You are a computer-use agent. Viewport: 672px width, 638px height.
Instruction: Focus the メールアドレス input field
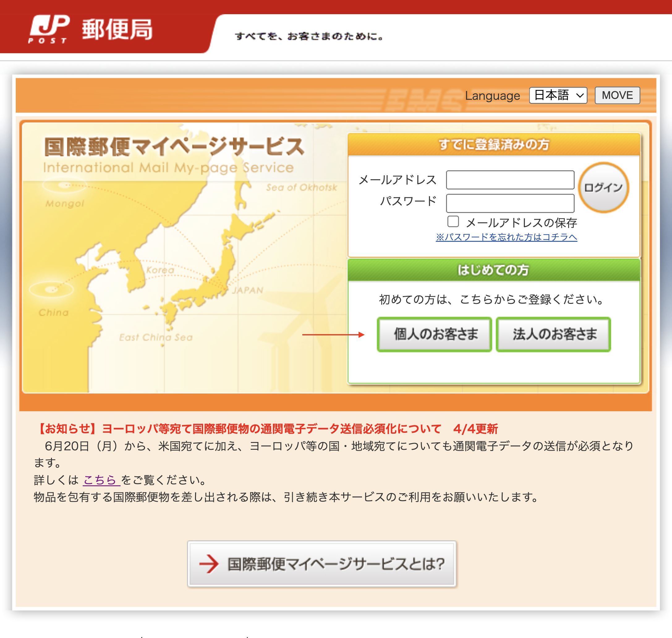pyautogui.click(x=510, y=180)
